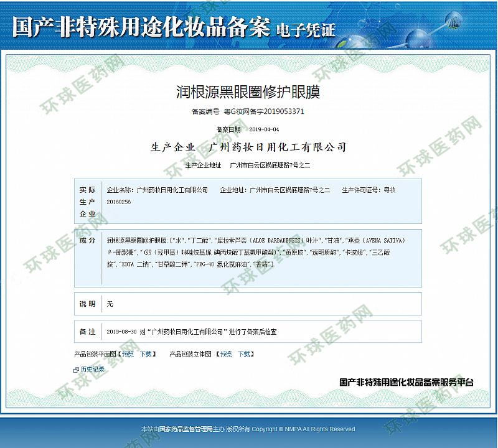Viewport: 498px width, 448px height.
Task: Click the 备注 entry dated 2019-08-30
Action: point(192,332)
